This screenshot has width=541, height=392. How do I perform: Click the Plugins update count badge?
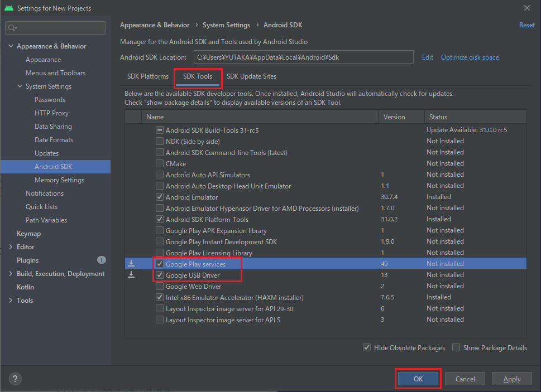click(x=102, y=260)
